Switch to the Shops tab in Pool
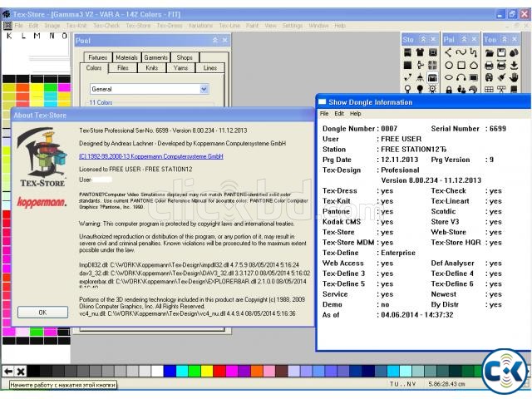 click(185, 57)
